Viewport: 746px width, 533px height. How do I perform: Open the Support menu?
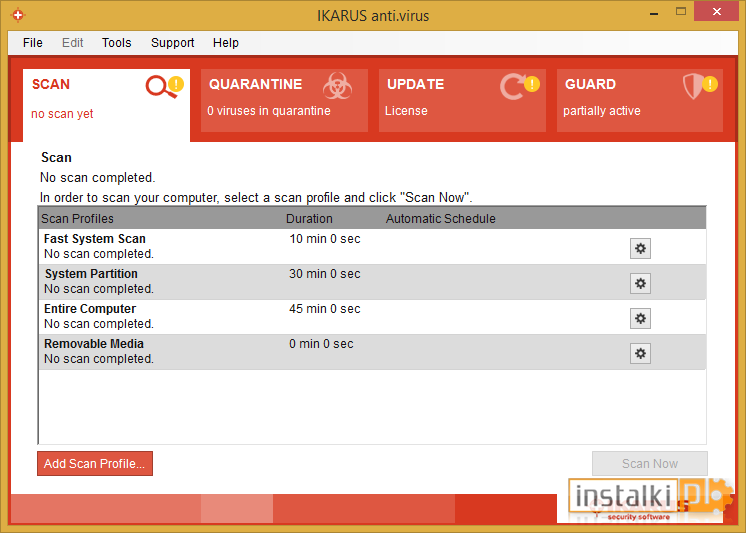pos(173,43)
